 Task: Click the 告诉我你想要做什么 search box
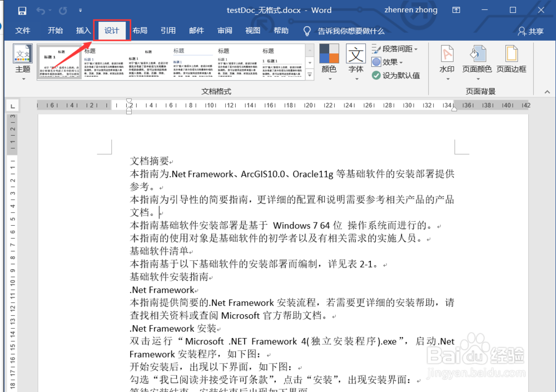(x=351, y=31)
